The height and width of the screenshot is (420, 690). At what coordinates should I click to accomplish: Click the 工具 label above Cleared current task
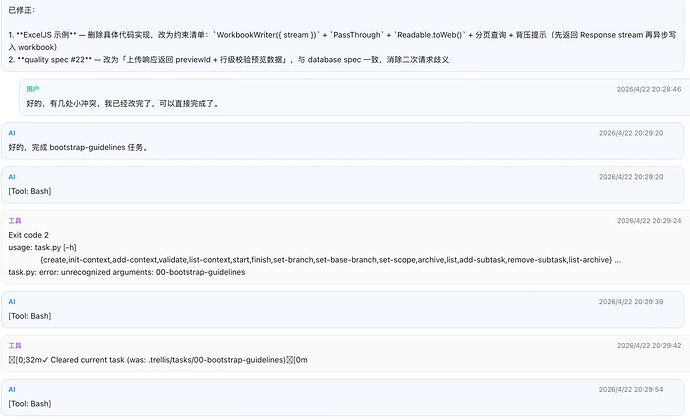[15, 346]
